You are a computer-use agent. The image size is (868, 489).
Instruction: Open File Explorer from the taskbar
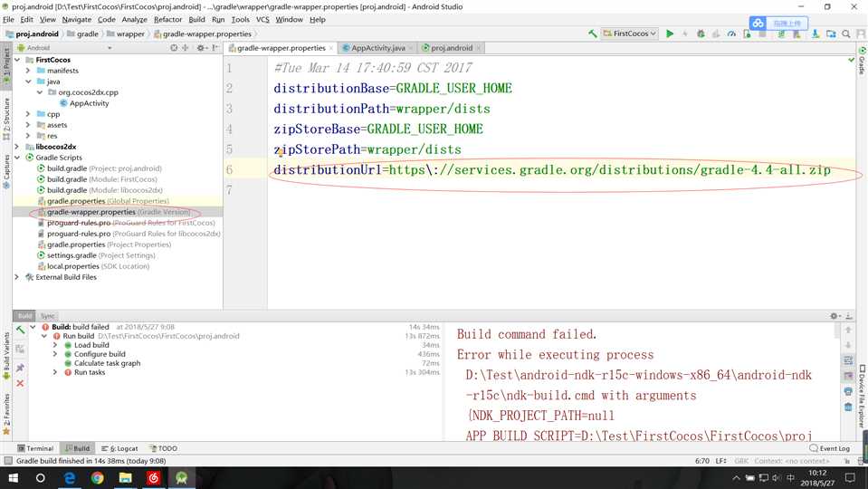click(x=126, y=477)
